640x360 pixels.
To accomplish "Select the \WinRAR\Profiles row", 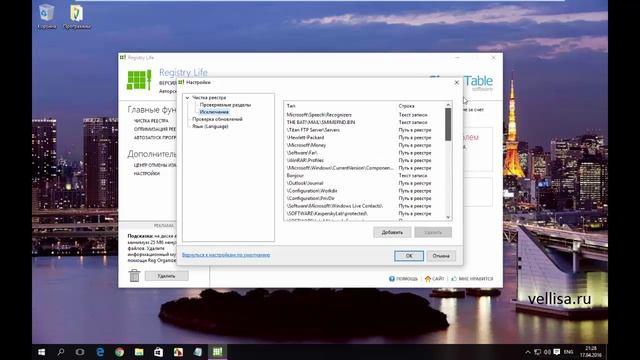I will (364, 160).
